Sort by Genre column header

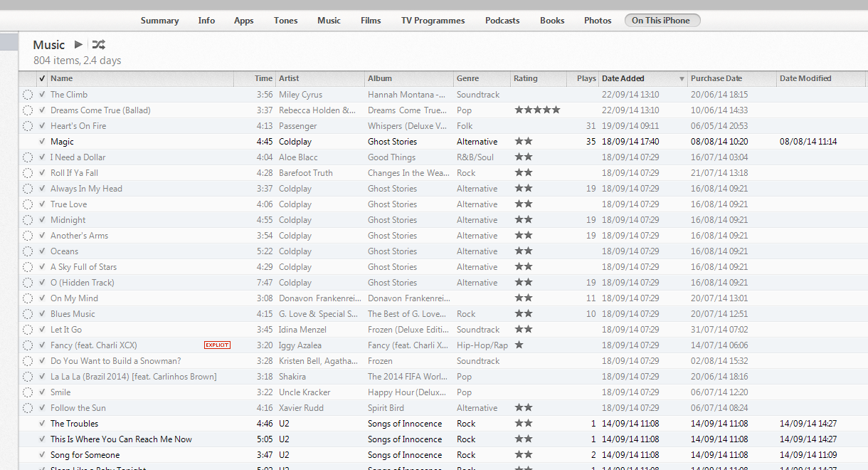click(x=482, y=78)
